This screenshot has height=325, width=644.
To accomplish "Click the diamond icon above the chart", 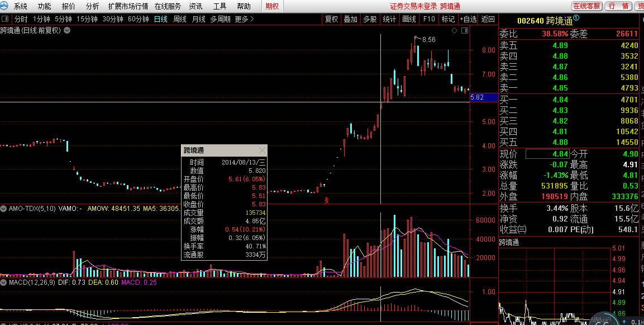I will [454, 30].
